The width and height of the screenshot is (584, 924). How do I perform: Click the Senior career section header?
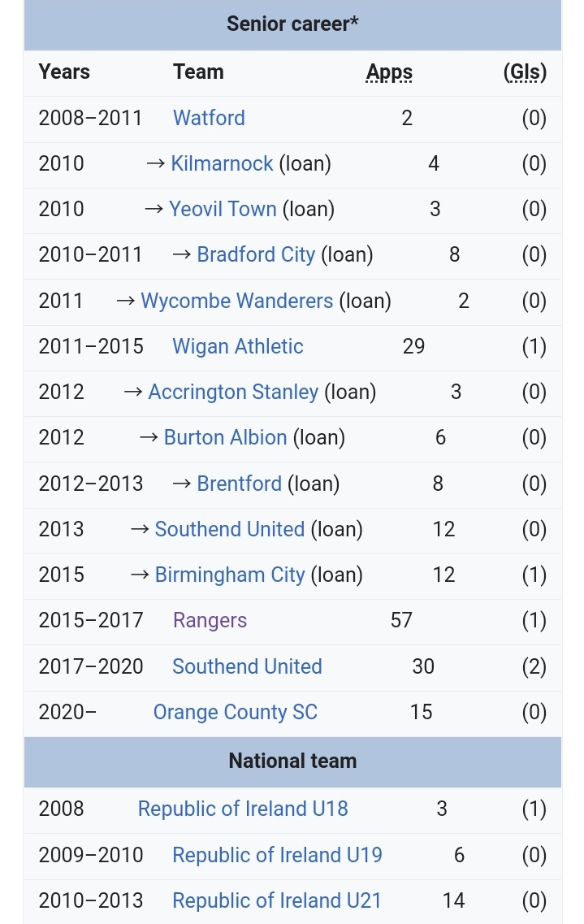click(292, 24)
